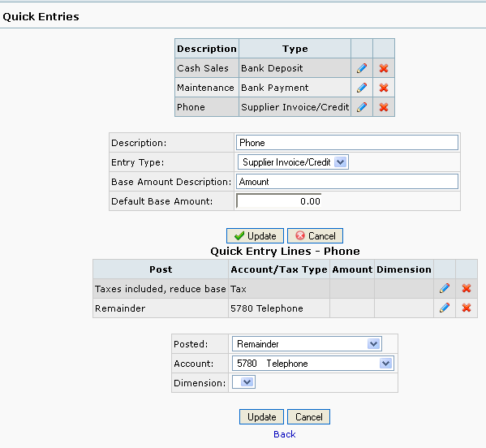This screenshot has height=448, width=486.
Task: Click the Update button with green checkmark
Action: click(x=255, y=236)
